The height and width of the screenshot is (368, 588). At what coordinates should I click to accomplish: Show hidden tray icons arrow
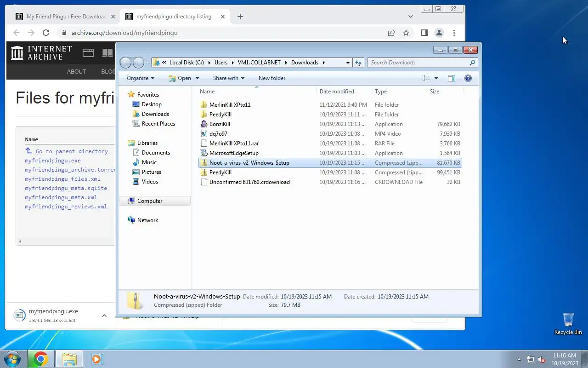point(520,359)
